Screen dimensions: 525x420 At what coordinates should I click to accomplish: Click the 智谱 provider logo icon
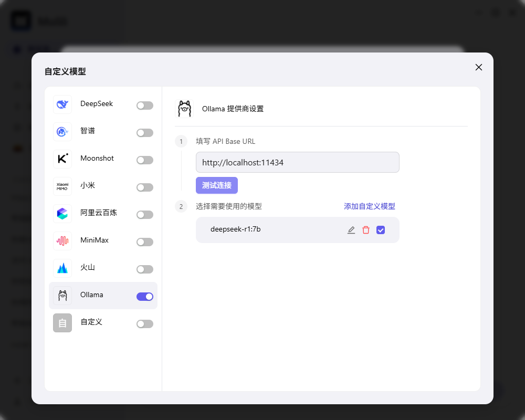[x=62, y=132]
